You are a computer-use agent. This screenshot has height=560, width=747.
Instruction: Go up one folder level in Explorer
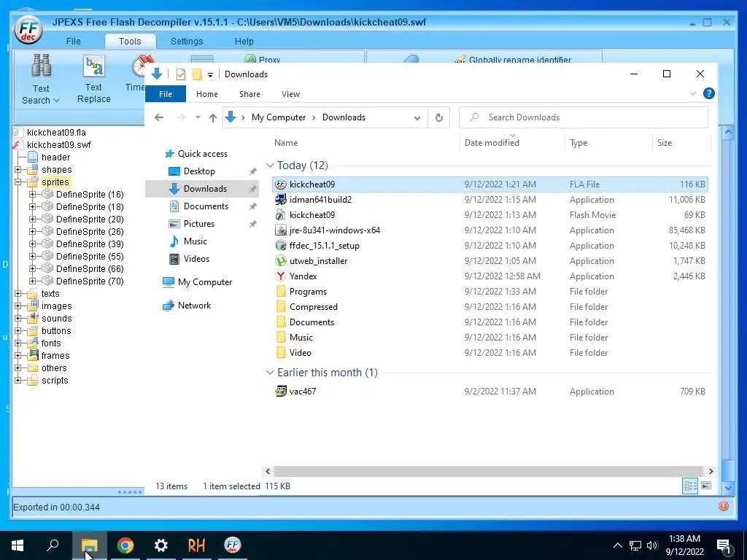212,117
